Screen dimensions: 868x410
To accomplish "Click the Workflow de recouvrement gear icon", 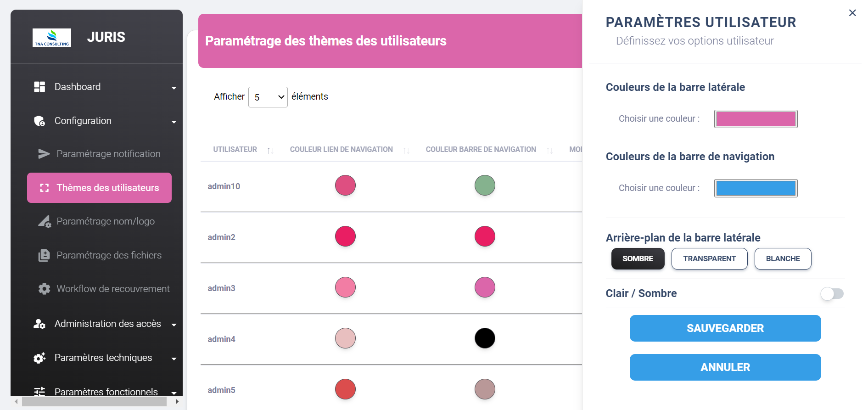I will (x=44, y=289).
